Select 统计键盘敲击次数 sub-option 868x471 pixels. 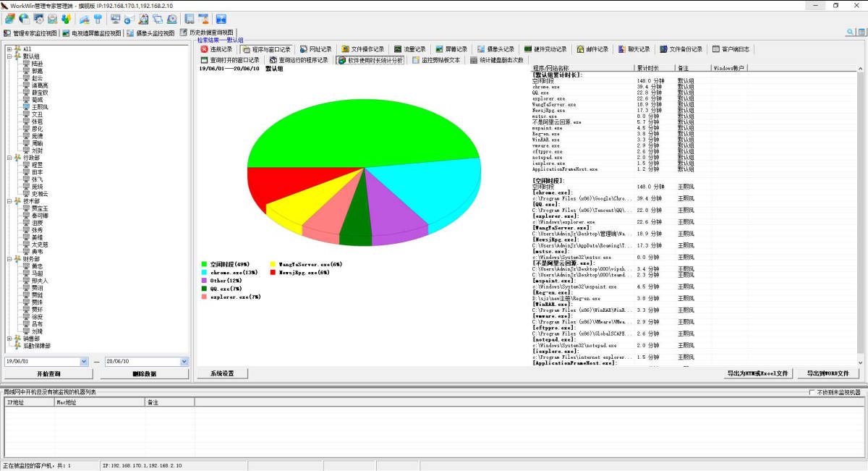[496, 60]
